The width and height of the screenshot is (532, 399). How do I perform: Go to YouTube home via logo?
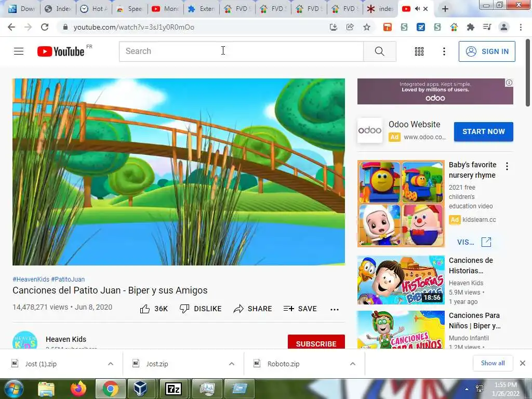pyautogui.click(x=61, y=51)
